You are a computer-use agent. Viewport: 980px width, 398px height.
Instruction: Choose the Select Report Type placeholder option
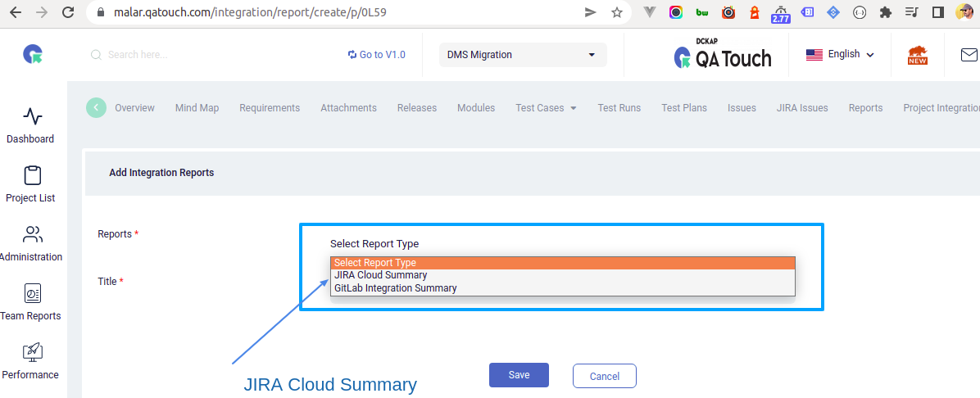click(x=562, y=263)
